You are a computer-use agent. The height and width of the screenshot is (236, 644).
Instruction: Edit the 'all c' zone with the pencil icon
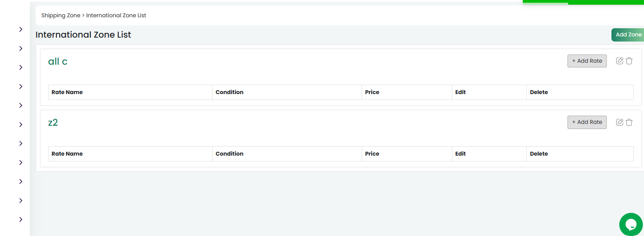[620, 61]
